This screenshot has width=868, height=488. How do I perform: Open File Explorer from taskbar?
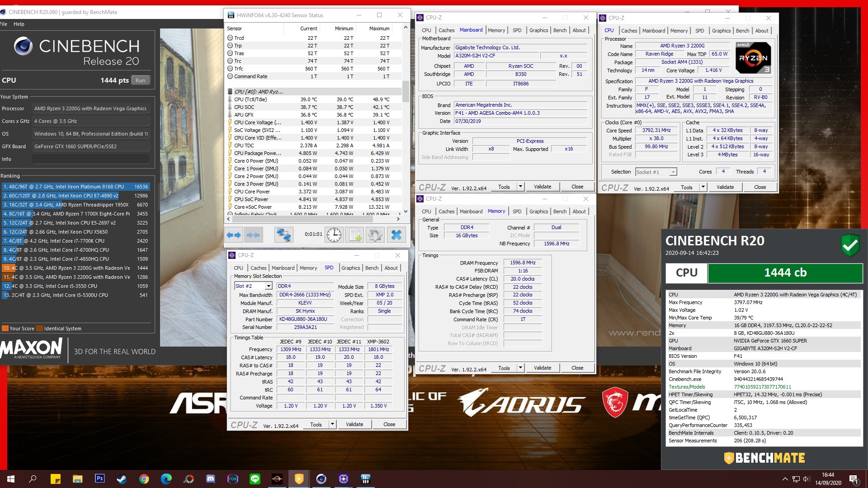(x=77, y=479)
